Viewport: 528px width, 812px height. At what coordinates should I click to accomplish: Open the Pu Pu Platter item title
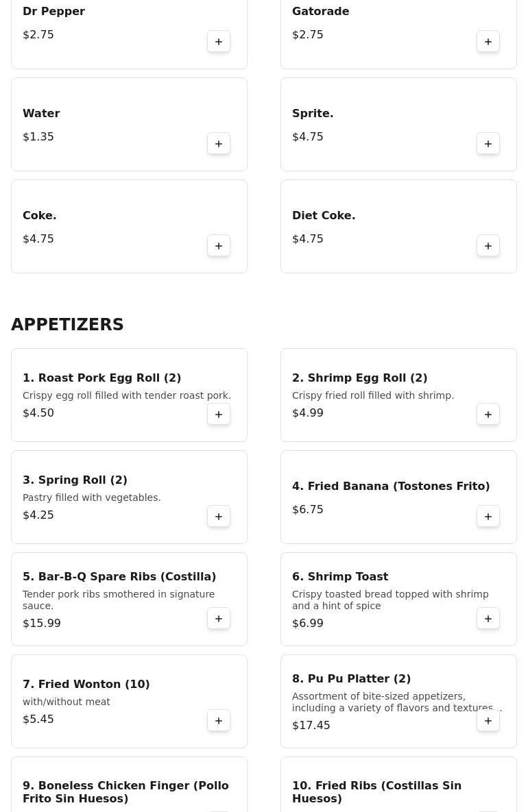tap(351, 678)
